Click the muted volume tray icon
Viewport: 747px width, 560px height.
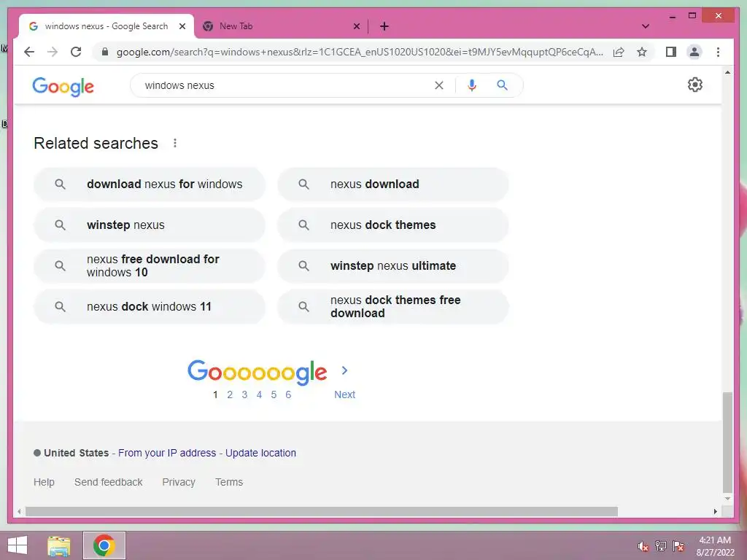(x=643, y=546)
